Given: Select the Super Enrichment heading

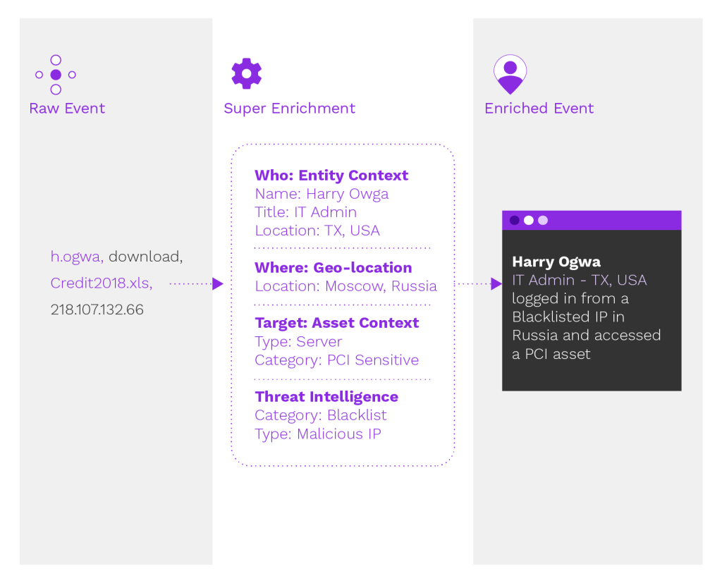Looking at the screenshot, I should pos(289,108).
